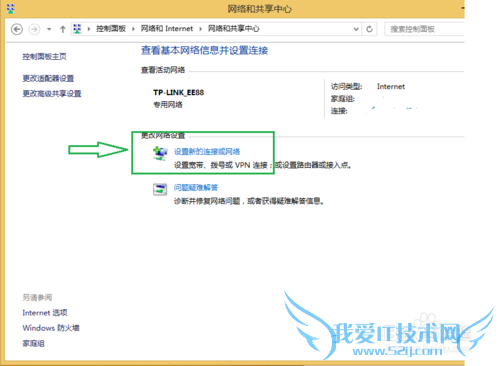Click the 搜索控制面板 search field
This screenshot has height=366, width=500.
[x=424, y=29]
